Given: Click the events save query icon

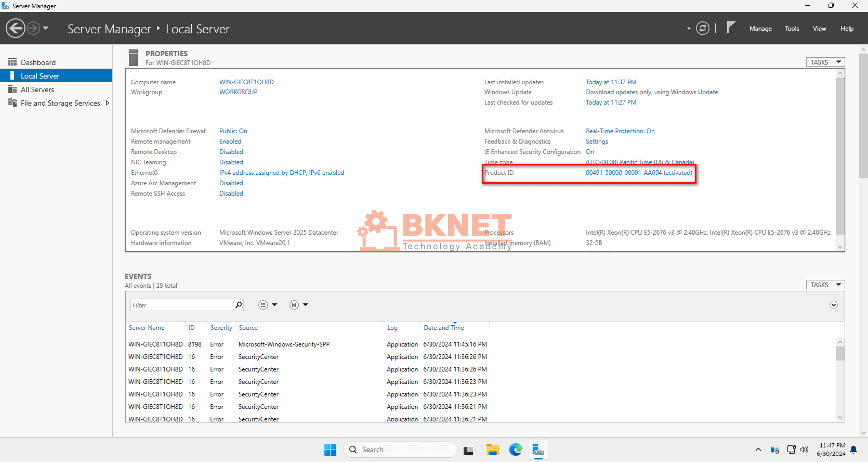Looking at the screenshot, I should coord(294,305).
